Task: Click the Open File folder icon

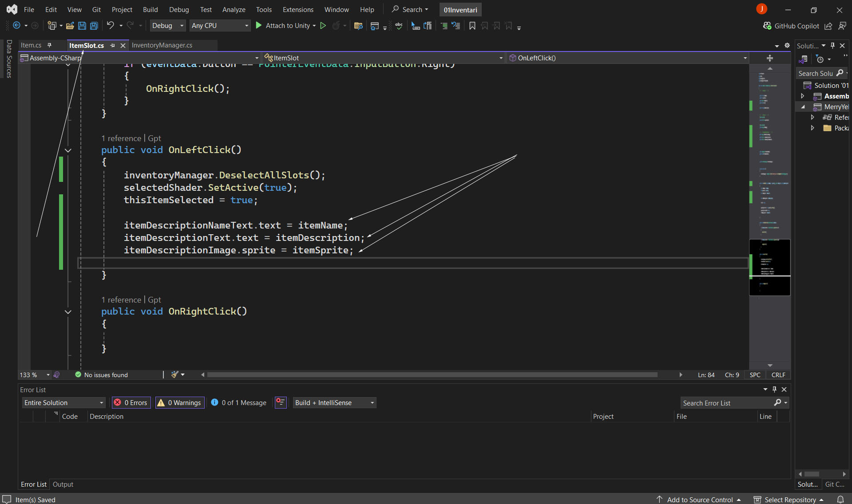Action: 70,26
